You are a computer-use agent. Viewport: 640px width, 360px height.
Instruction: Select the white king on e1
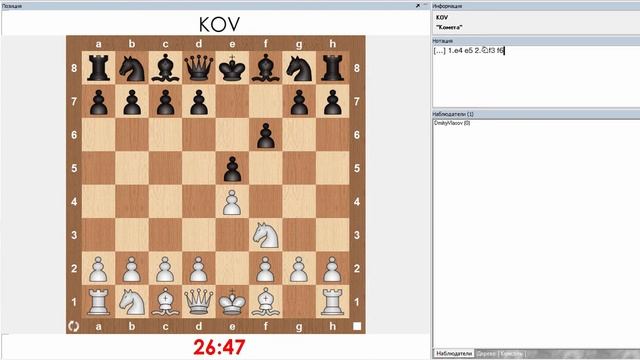[232, 302]
